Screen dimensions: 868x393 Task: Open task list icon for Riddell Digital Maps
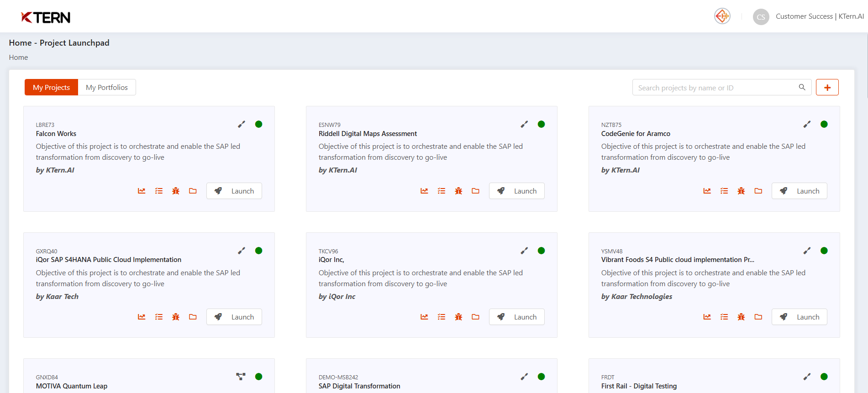(x=442, y=191)
